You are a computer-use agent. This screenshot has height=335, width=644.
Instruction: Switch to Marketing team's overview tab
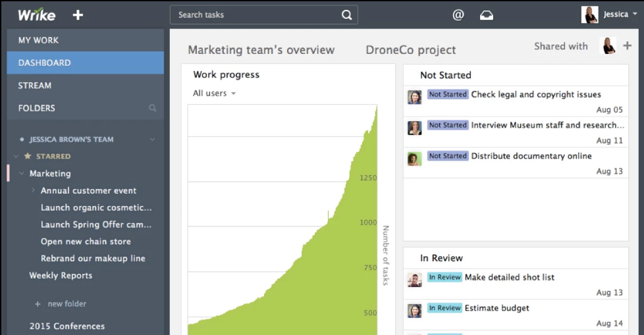pyautogui.click(x=261, y=49)
